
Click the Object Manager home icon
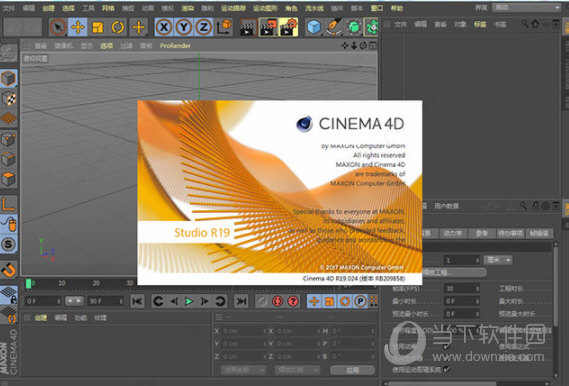coord(535,24)
